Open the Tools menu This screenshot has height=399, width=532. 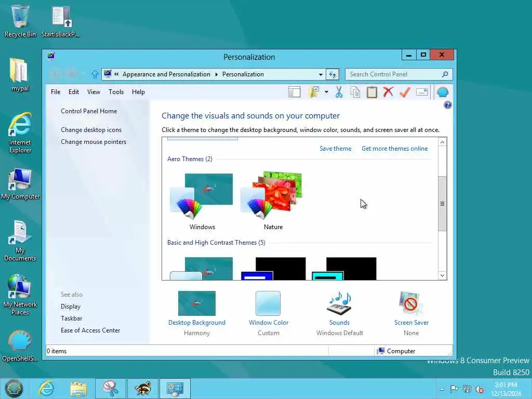(x=116, y=92)
